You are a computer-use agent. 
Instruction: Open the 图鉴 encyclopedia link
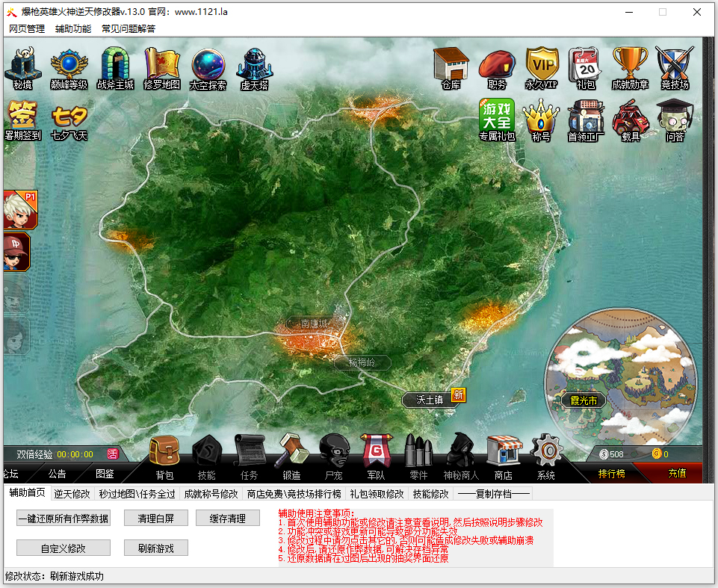105,474
